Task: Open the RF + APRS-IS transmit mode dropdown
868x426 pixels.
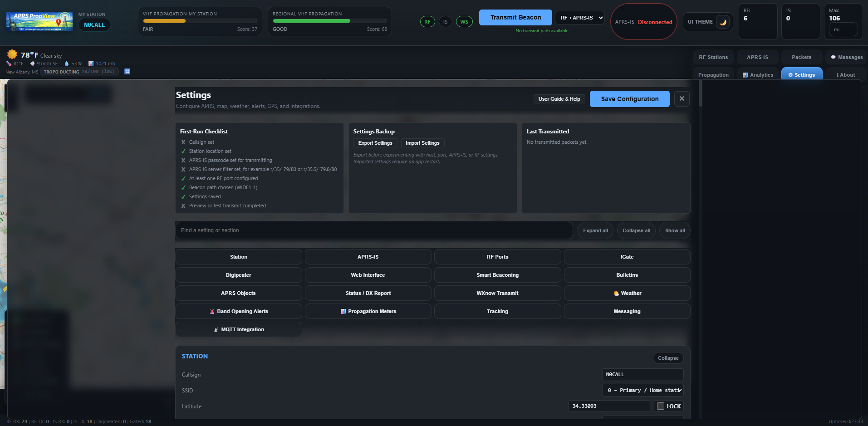Action: 580,18
